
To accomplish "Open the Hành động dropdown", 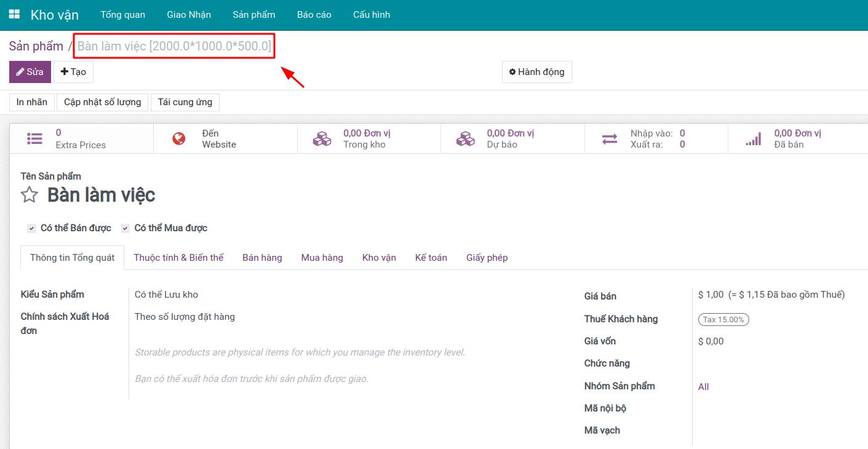I will (x=536, y=72).
